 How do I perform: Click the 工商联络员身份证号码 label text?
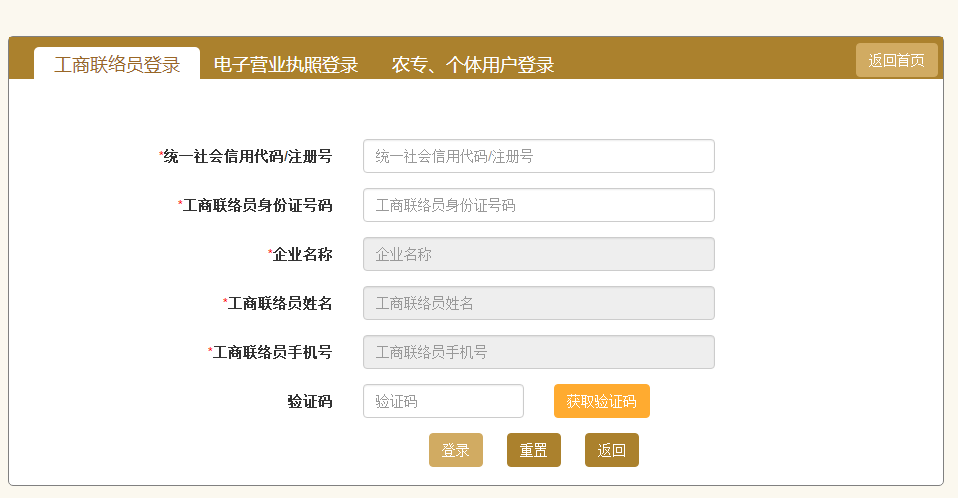click(257, 205)
